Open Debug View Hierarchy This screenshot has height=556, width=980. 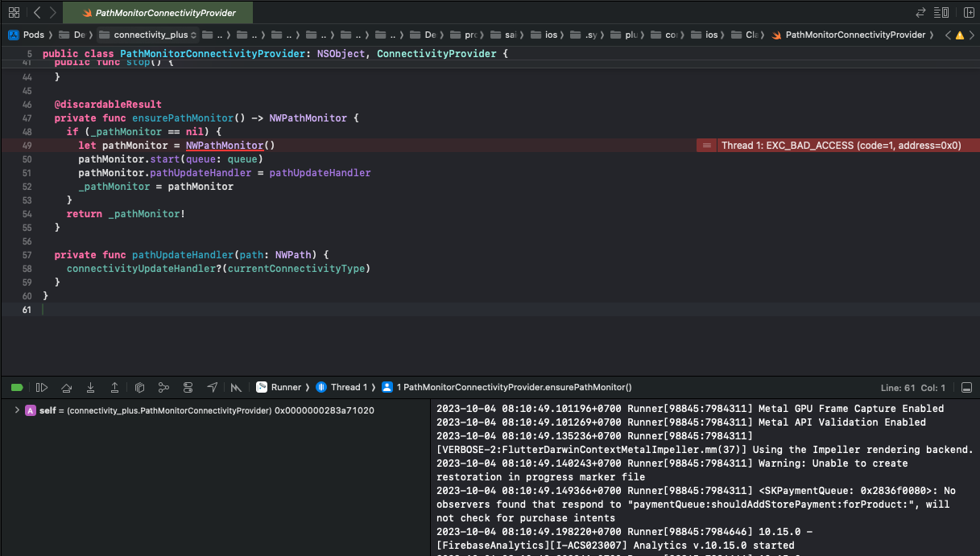point(139,387)
